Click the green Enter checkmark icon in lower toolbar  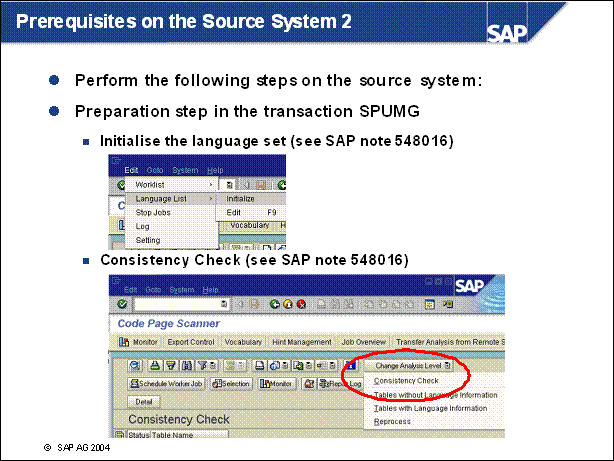[x=121, y=303]
